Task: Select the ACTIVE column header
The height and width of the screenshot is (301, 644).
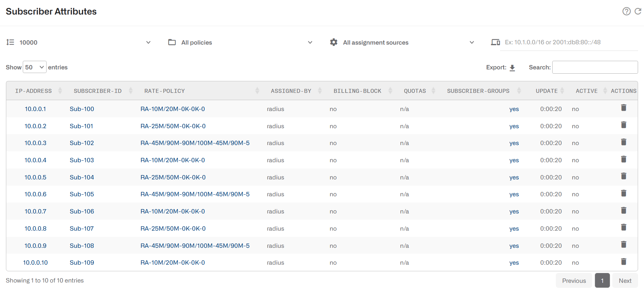Action: click(x=587, y=91)
